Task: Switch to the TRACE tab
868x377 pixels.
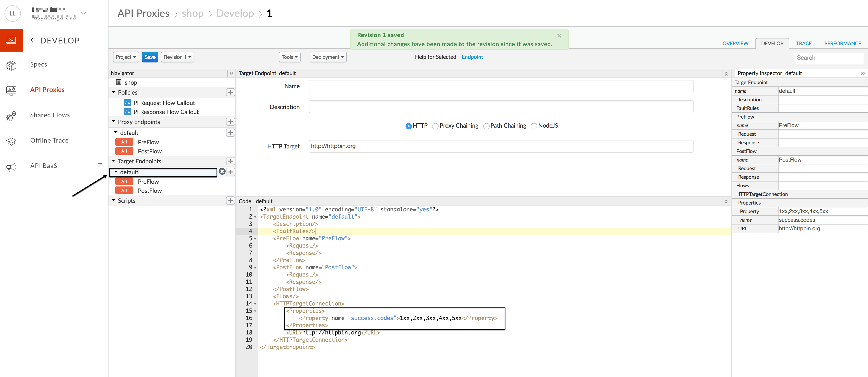Action: [803, 43]
